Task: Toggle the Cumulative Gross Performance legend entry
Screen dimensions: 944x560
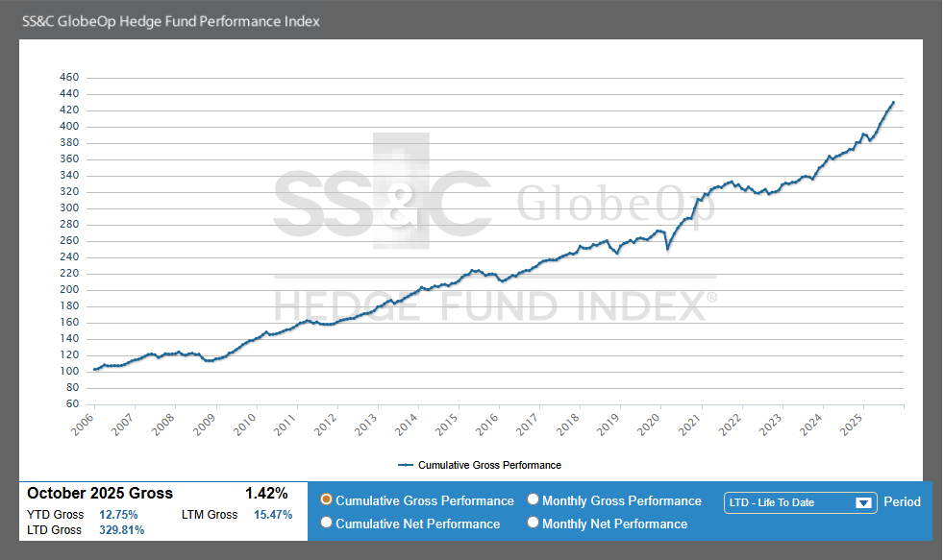Action: (489, 465)
